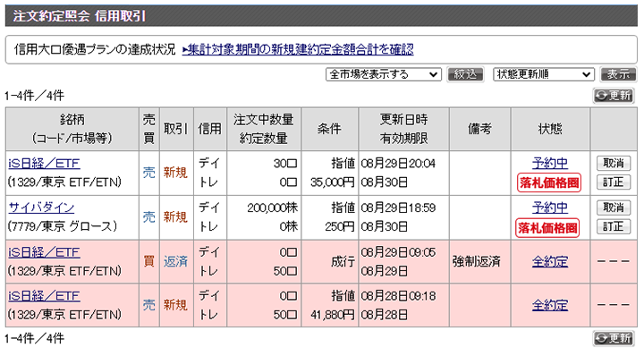Select the 買 side text

tap(148, 261)
